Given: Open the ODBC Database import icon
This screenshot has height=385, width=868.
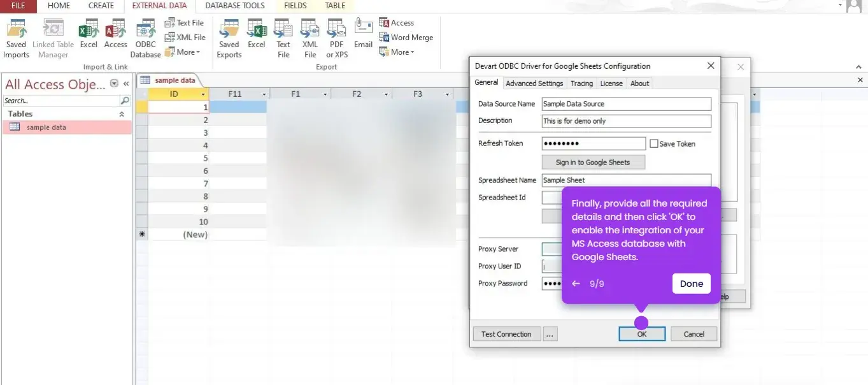Looking at the screenshot, I should coord(145,38).
